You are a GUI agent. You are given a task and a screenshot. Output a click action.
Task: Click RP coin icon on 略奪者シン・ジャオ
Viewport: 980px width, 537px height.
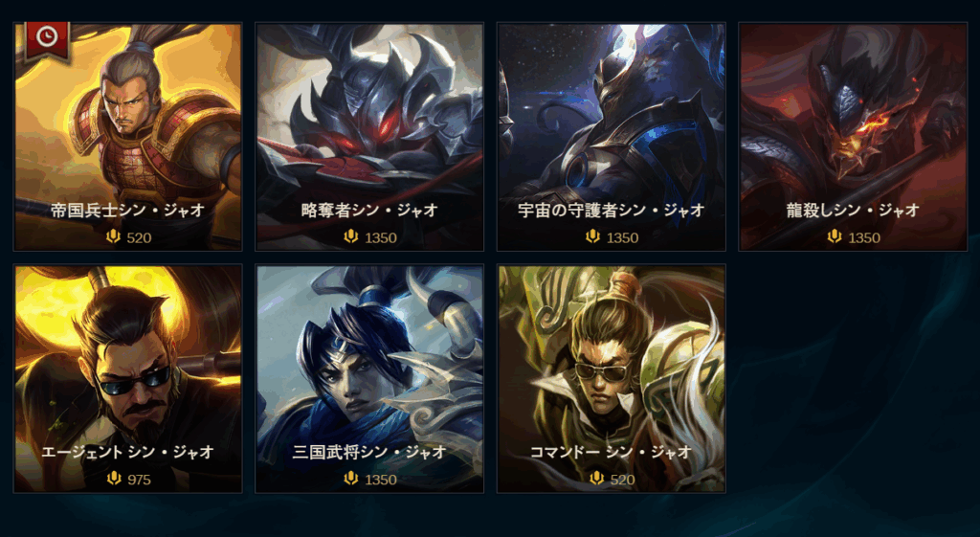pyautogui.click(x=351, y=237)
